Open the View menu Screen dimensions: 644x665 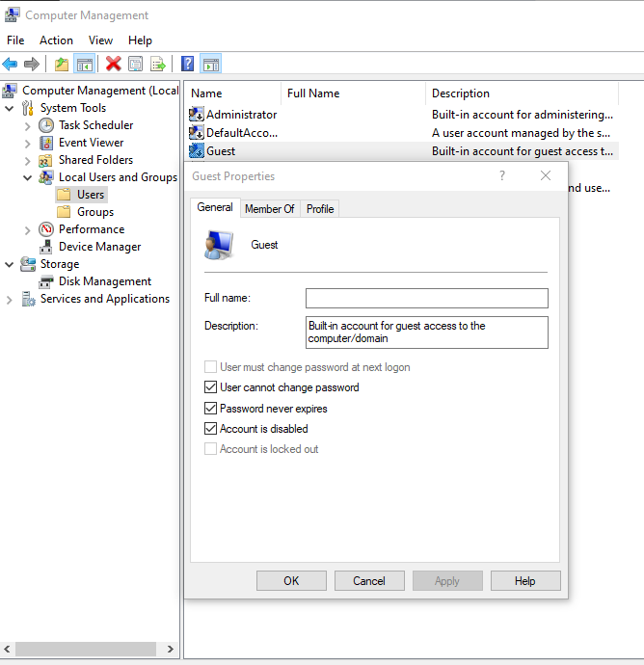click(100, 40)
